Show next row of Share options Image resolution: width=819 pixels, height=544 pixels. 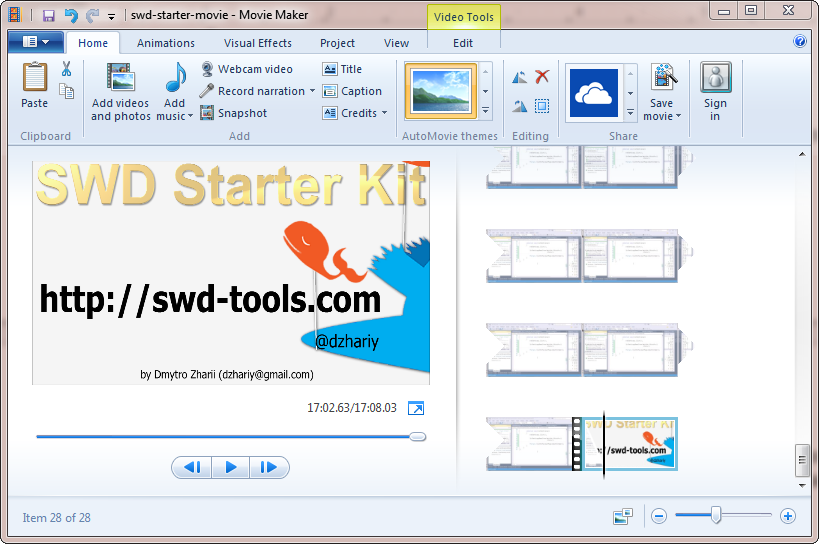(630, 93)
